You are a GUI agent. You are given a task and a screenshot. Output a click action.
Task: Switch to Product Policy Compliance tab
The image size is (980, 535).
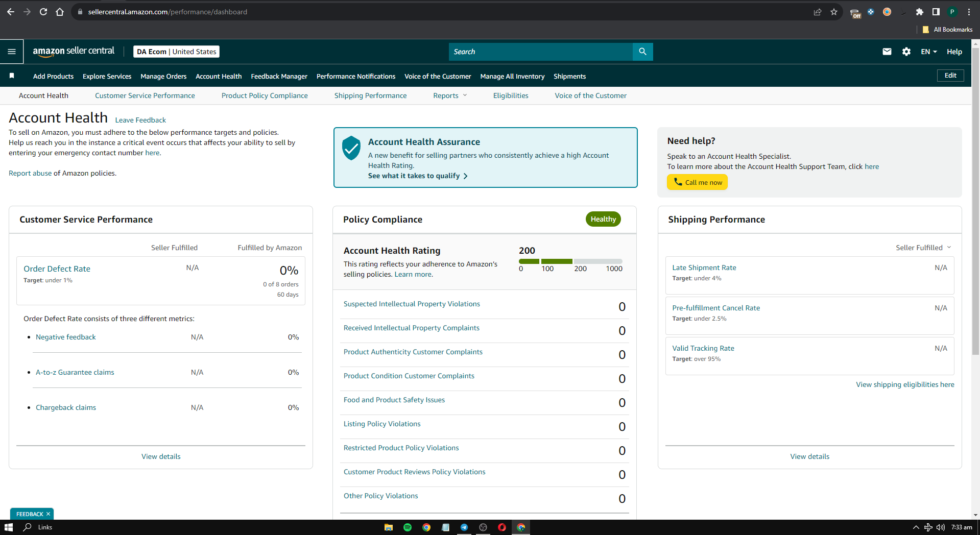coord(265,95)
